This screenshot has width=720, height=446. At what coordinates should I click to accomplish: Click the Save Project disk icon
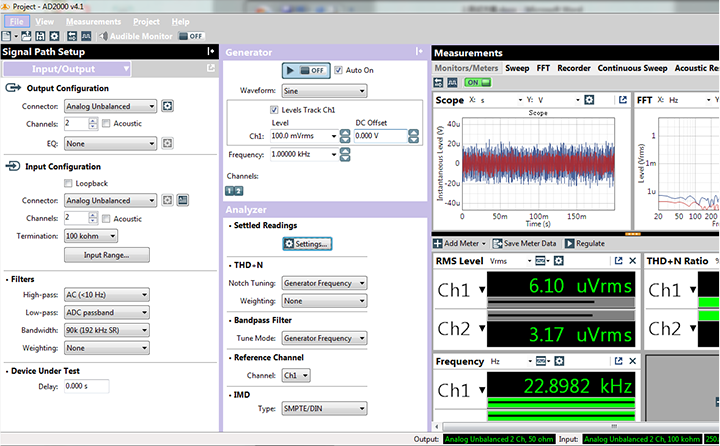[40, 36]
